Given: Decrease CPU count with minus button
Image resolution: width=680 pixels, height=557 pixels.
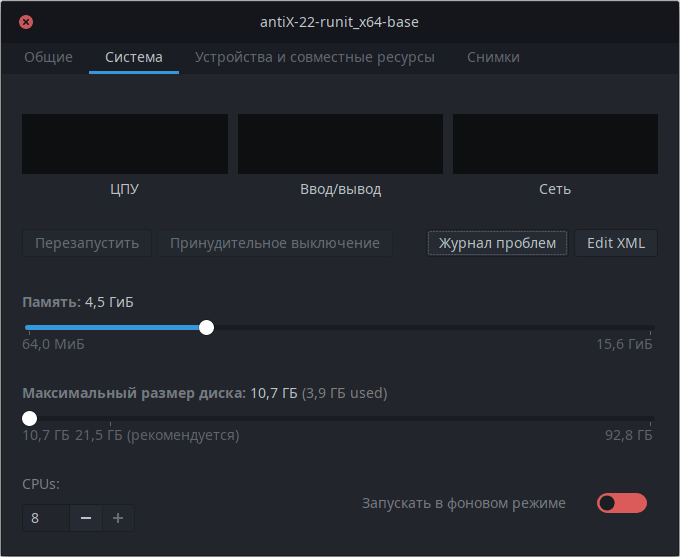Looking at the screenshot, I should pyautogui.click(x=85, y=518).
